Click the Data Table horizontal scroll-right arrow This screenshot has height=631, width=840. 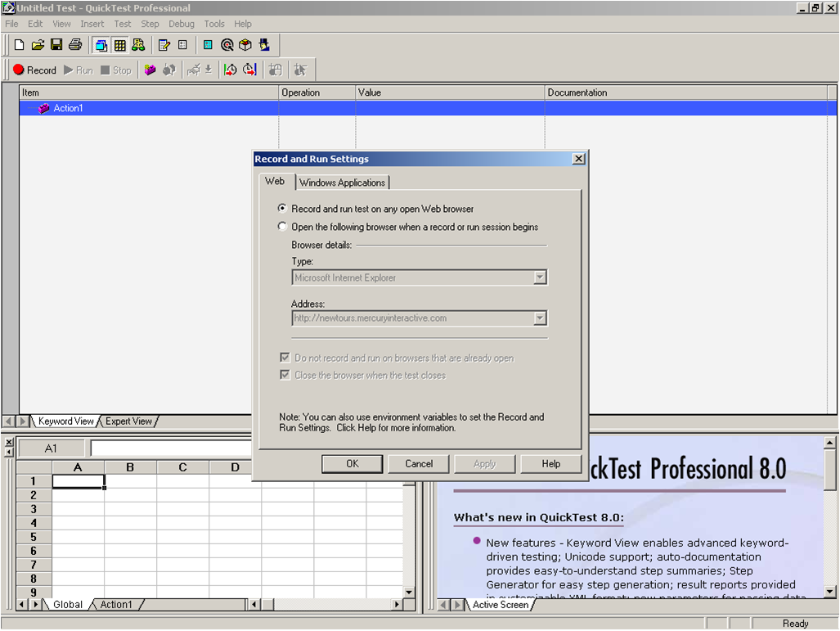point(397,605)
